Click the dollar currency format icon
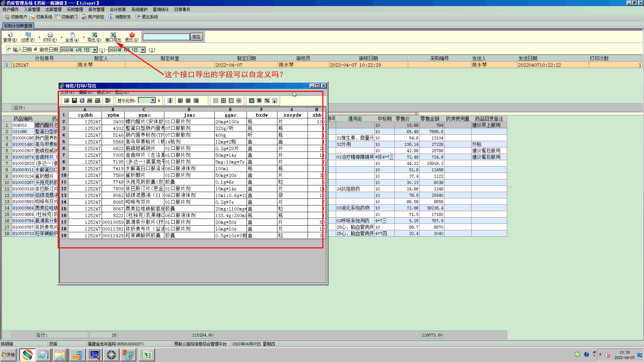Viewport: 644px width, 362px height. pos(259,101)
